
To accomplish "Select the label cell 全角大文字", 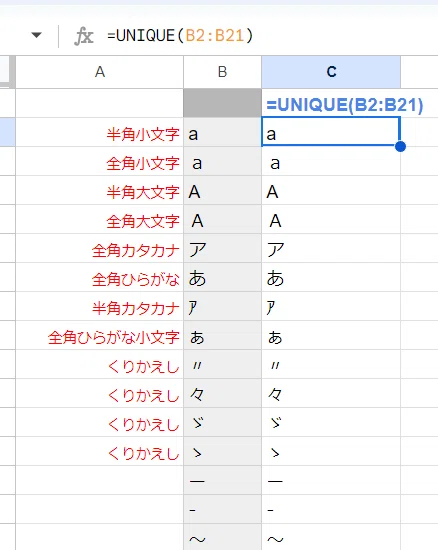I will (x=100, y=220).
